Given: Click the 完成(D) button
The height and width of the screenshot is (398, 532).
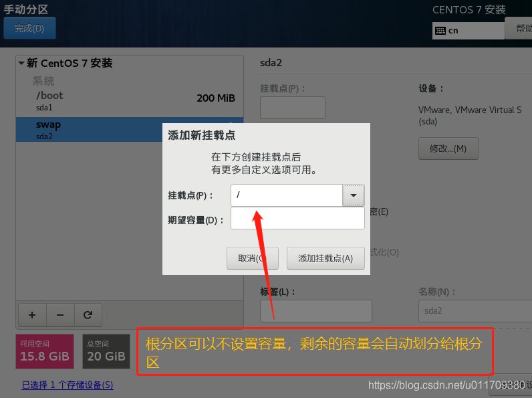Looking at the screenshot, I should pos(29,28).
